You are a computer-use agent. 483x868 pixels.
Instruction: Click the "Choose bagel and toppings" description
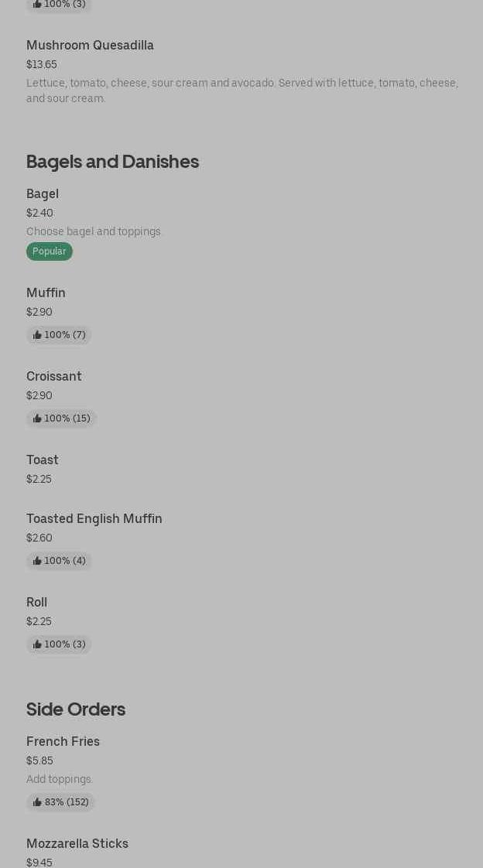click(94, 231)
